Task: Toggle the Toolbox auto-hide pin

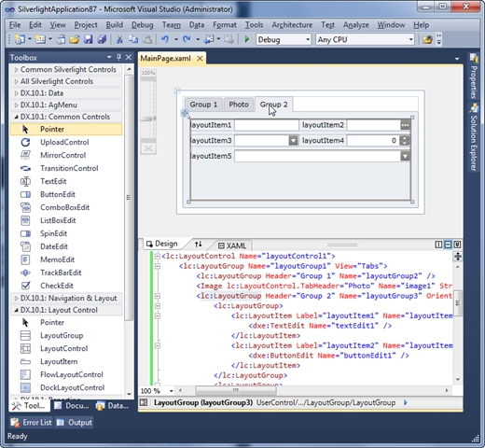Action: (119, 57)
